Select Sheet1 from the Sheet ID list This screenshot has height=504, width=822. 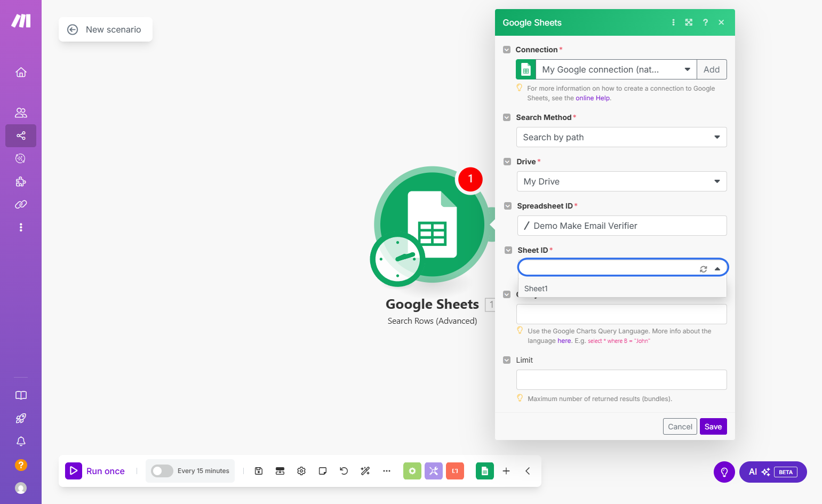coord(623,289)
